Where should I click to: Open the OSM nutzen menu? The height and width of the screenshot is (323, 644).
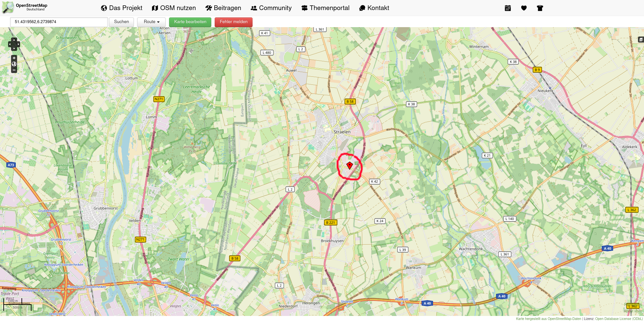pos(174,8)
